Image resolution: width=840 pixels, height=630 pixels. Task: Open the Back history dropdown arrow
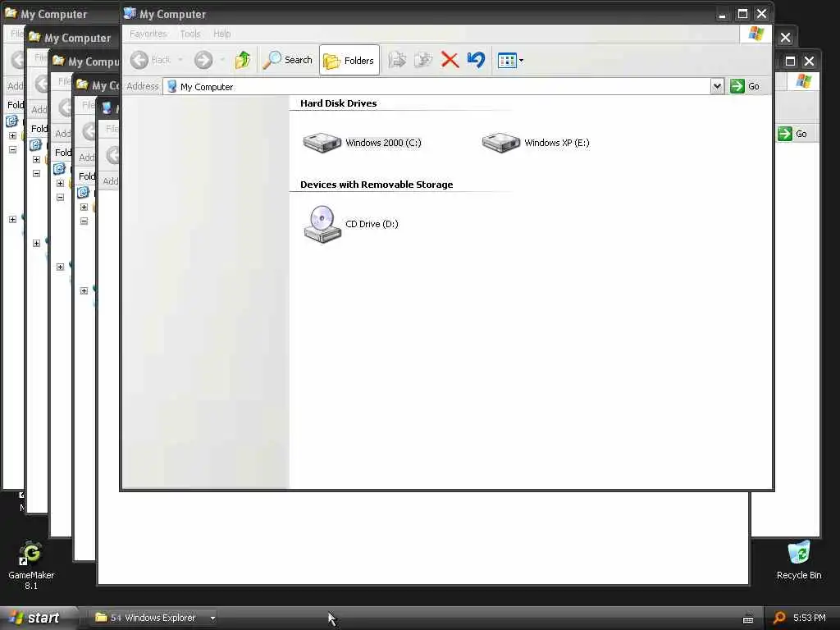coord(180,60)
